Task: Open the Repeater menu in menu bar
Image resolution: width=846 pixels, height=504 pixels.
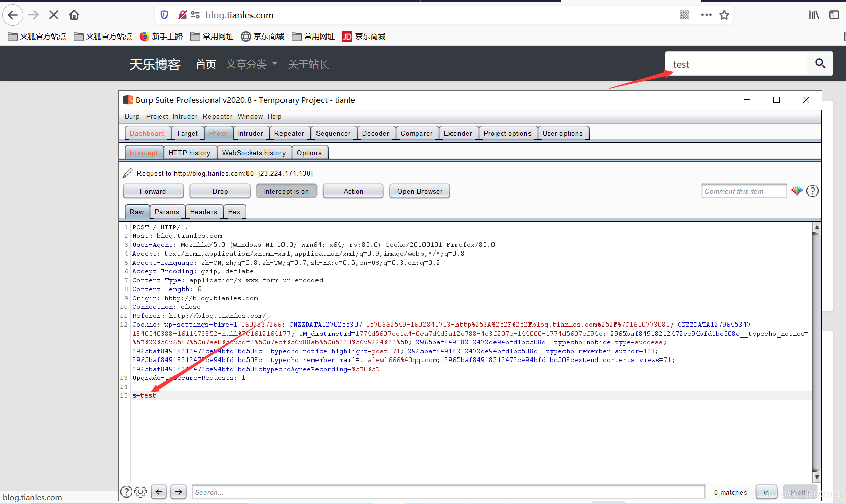Action: [218, 116]
